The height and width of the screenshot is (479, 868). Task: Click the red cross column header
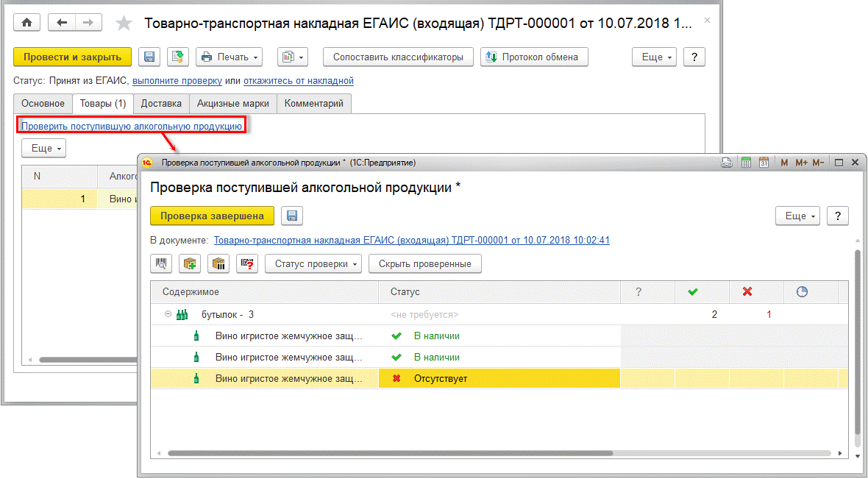(755, 292)
